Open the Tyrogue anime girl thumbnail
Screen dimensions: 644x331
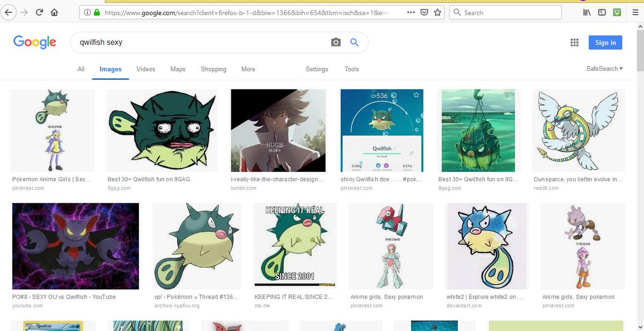(583, 246)
